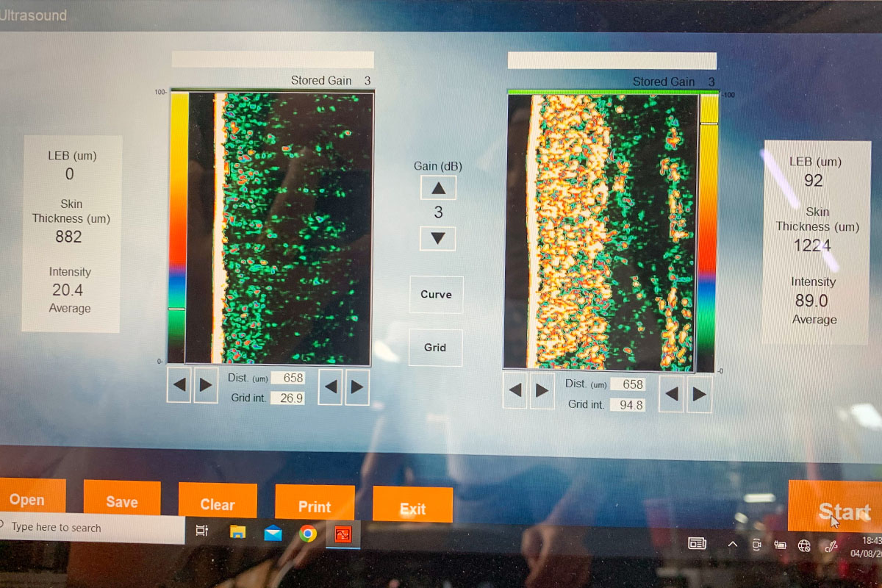Click right arrow under left scan's left corner

pyautogui.click(x=206, y=385)
